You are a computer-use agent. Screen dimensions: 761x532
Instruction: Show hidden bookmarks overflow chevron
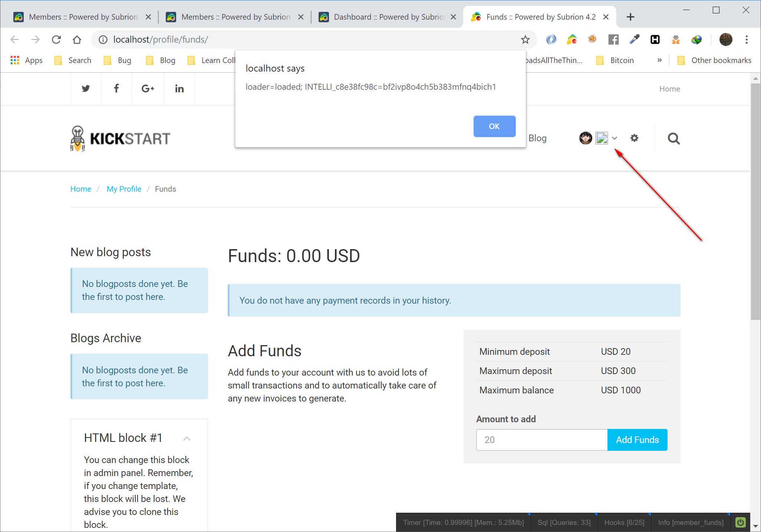pyautogui.click(x=659, y=60)
